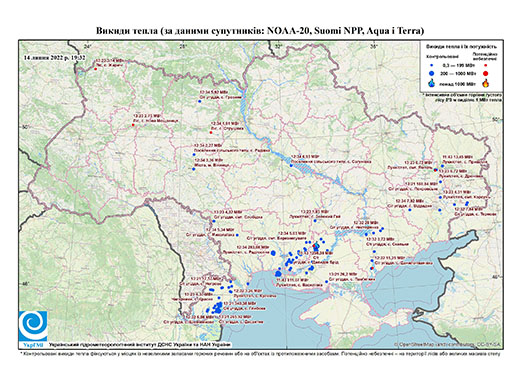The height and width of the screenshot is (368, 520).
Task: Select the red marker in far northwest Ukraine
Action: click(x=95, y=69)
